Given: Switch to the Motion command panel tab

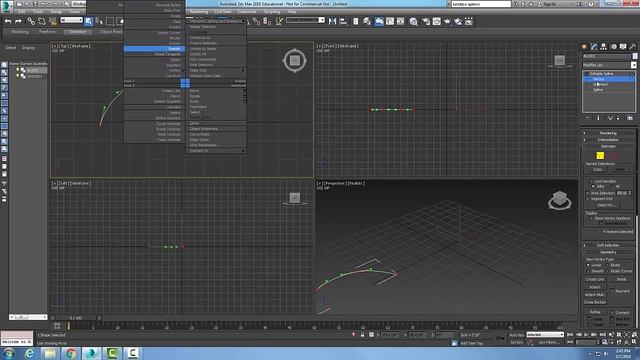Looking at the screenshot, I should pyautogui.click(x=613, y=47).
